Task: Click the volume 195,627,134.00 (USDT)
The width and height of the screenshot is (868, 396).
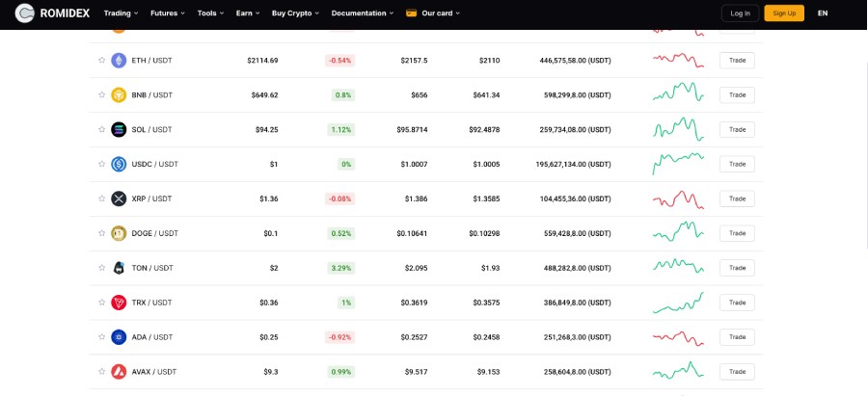Action: [574, 164]
